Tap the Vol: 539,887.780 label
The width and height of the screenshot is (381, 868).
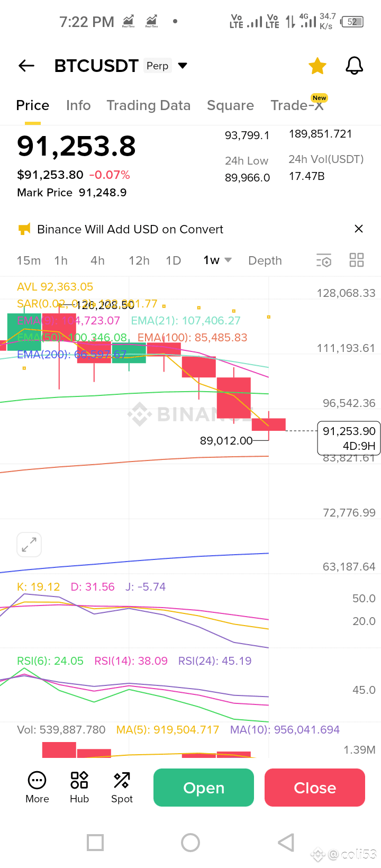point(61,729)
